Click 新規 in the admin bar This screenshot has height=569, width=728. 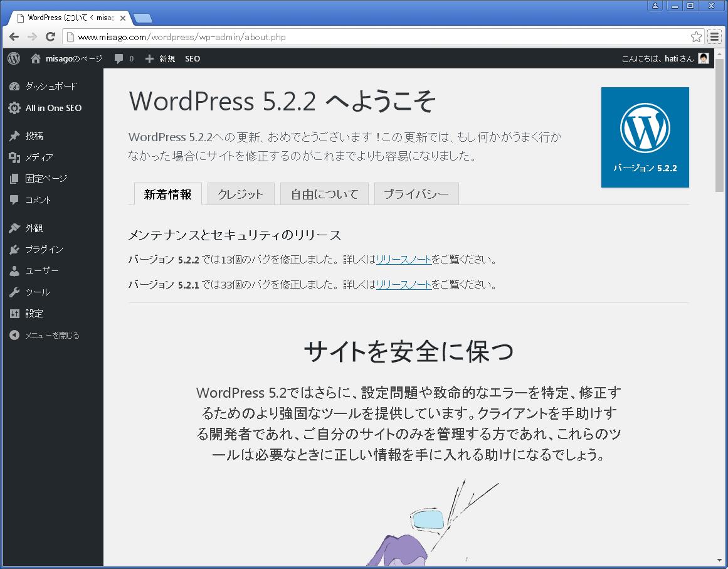pos(167,58)
